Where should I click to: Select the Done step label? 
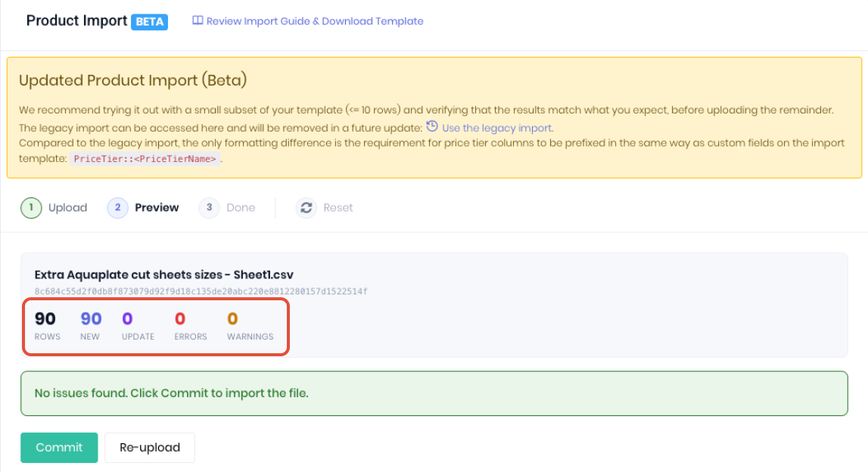coord(241,208)
